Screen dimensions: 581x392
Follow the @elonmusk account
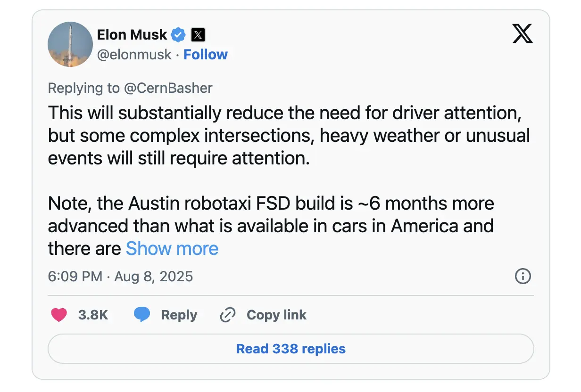(205, 55)
